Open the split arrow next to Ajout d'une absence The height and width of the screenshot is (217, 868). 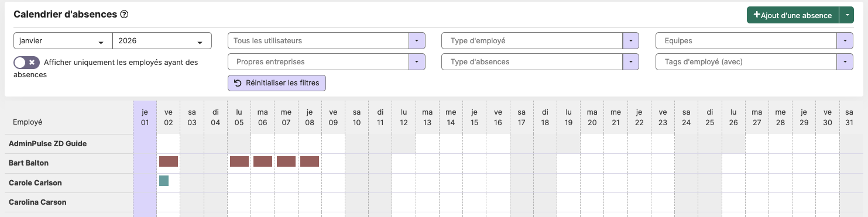(846, 15)
